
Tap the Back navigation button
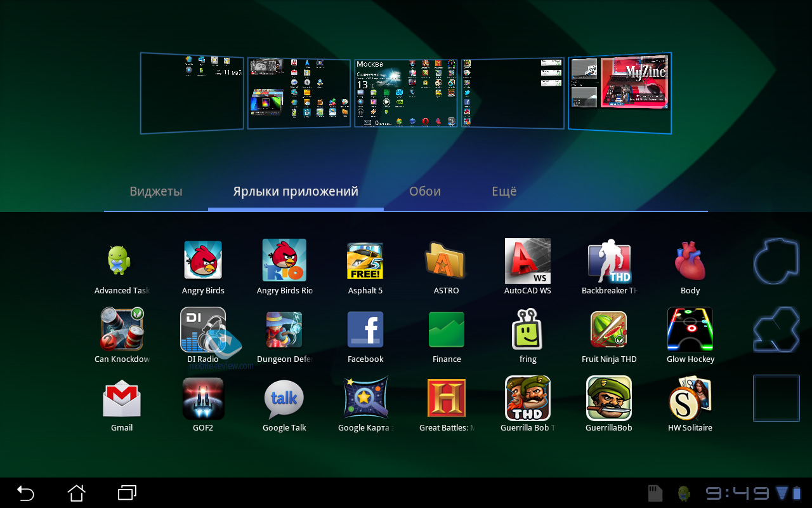25,493
